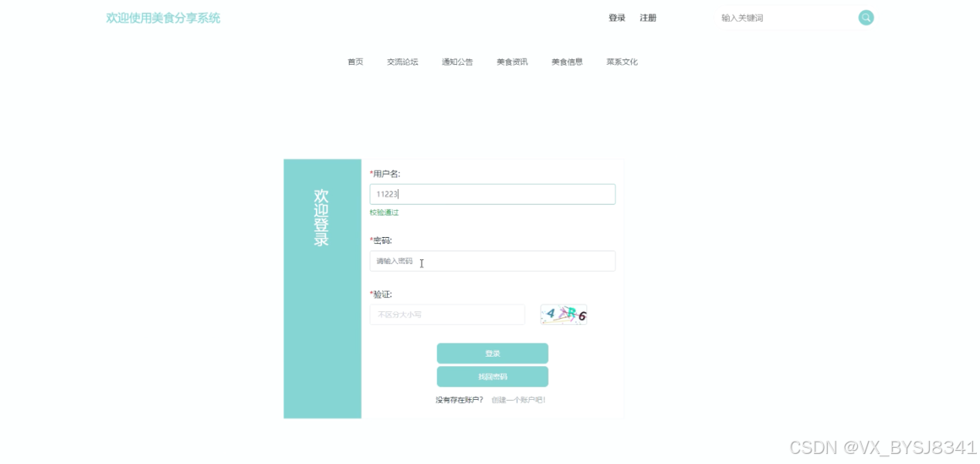Open the 首页 navigation item
This screenshot has height=464, width=980.
click(x=355, y=62)
